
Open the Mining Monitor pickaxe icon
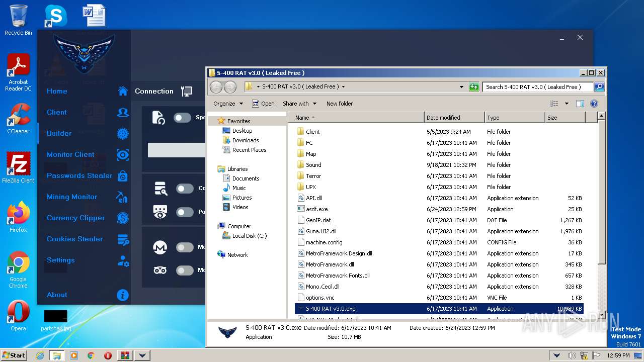click(122, 197)
